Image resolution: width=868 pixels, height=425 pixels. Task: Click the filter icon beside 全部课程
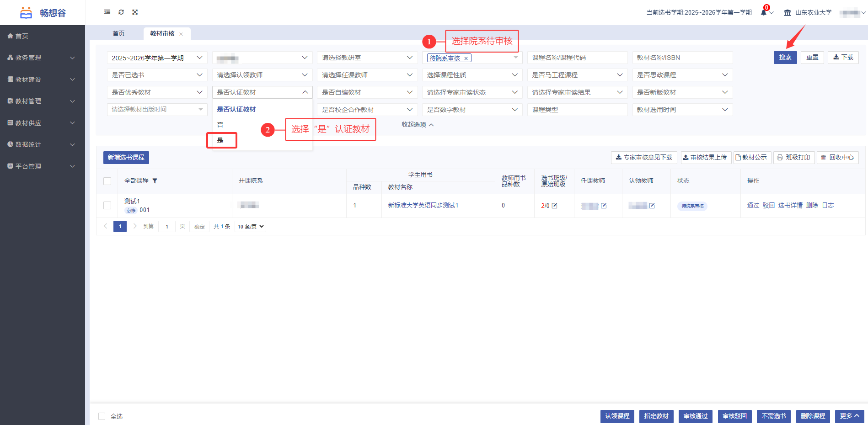click(155, 181)
